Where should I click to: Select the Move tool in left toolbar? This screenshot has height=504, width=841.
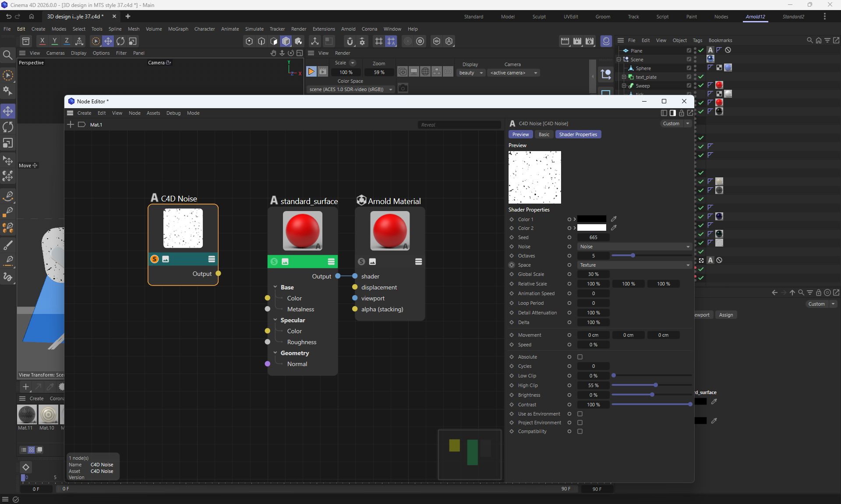point(8,111)
